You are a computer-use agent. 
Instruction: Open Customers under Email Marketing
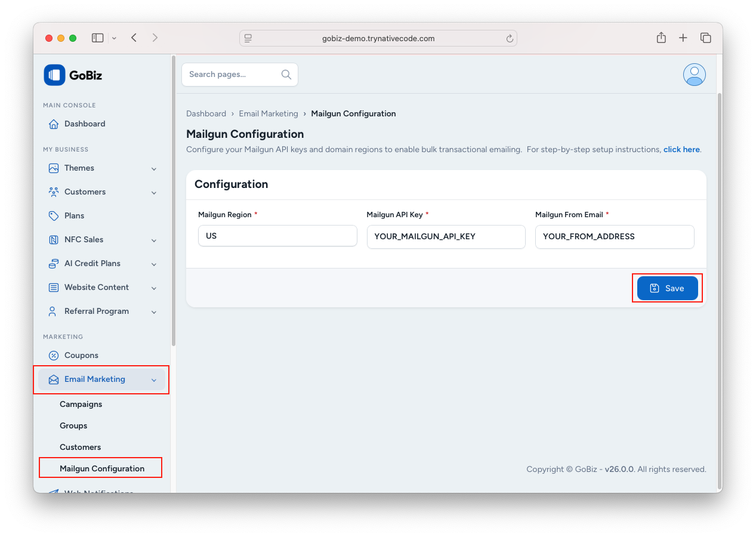point(80,447)
